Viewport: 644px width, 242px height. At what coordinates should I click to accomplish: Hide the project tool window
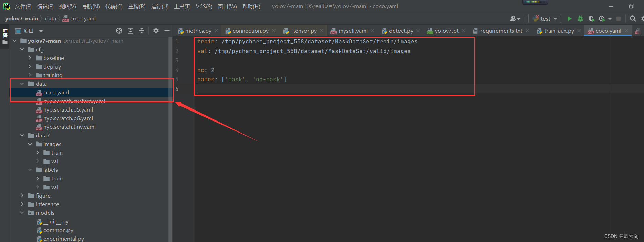[167, 31]
